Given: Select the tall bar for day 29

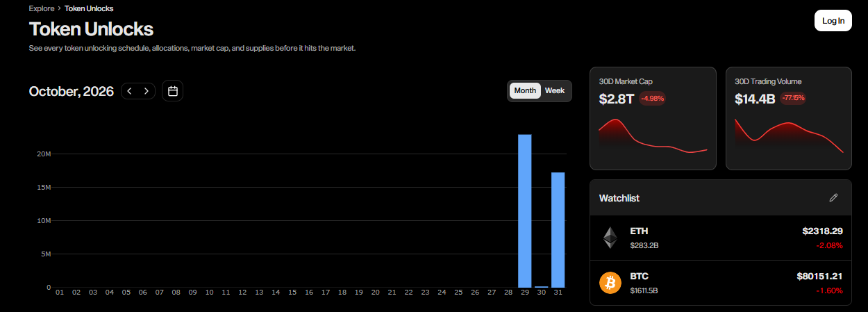Looking at the screenshot, I should pyautogui.click(x=525, y=211).
